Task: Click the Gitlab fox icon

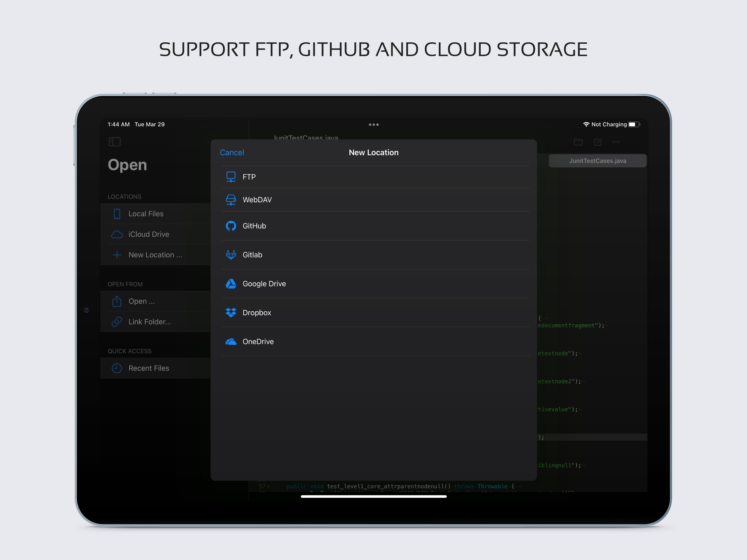Action: tap(231, 255)
